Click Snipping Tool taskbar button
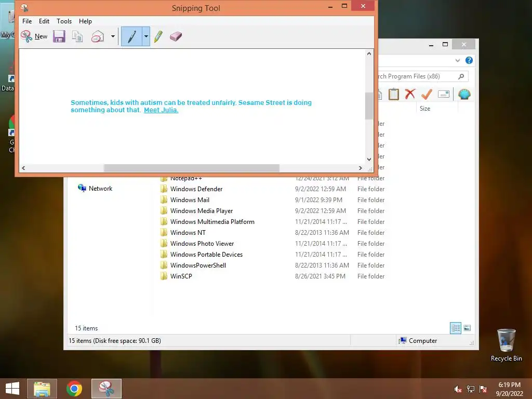532x399 pixels. tap(106, 389)
